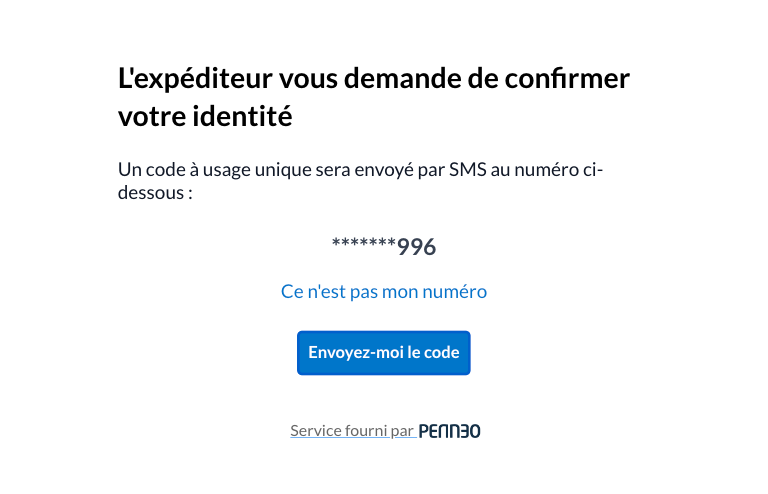Click the Penneo logo

(450, 431)
